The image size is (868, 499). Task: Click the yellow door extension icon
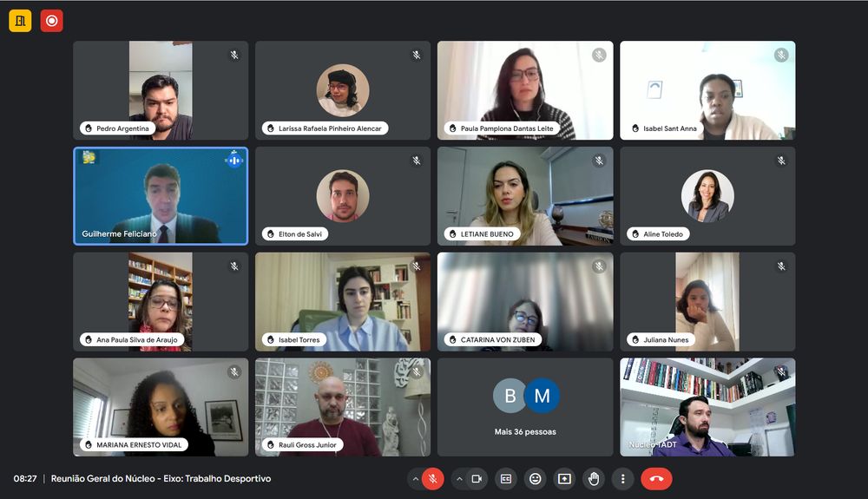[20, 21]
